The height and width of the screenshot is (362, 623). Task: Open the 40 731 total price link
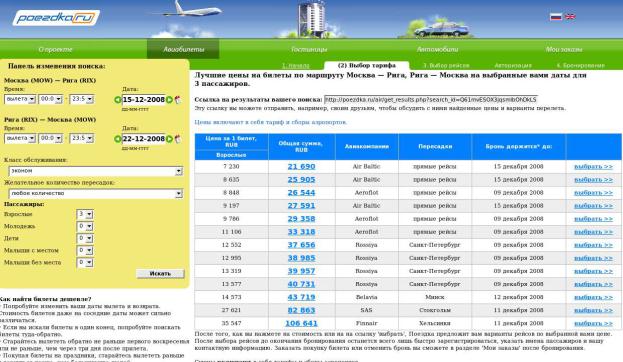[301, 284]
